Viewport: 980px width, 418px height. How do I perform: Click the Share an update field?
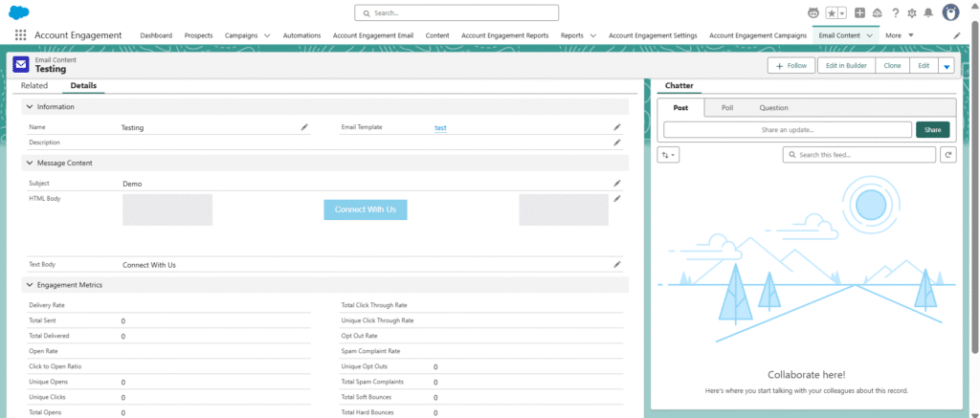click(788, 129)
